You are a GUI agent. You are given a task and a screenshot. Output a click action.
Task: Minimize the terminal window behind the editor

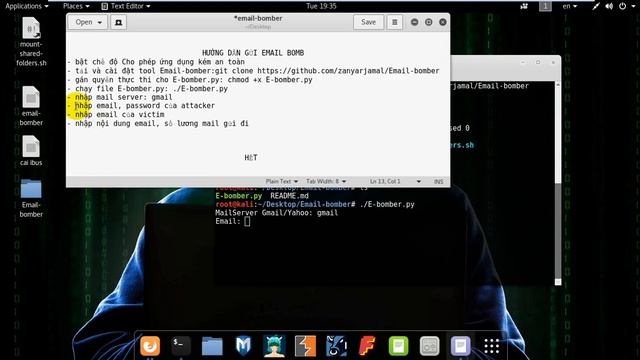tap(523, 62)
